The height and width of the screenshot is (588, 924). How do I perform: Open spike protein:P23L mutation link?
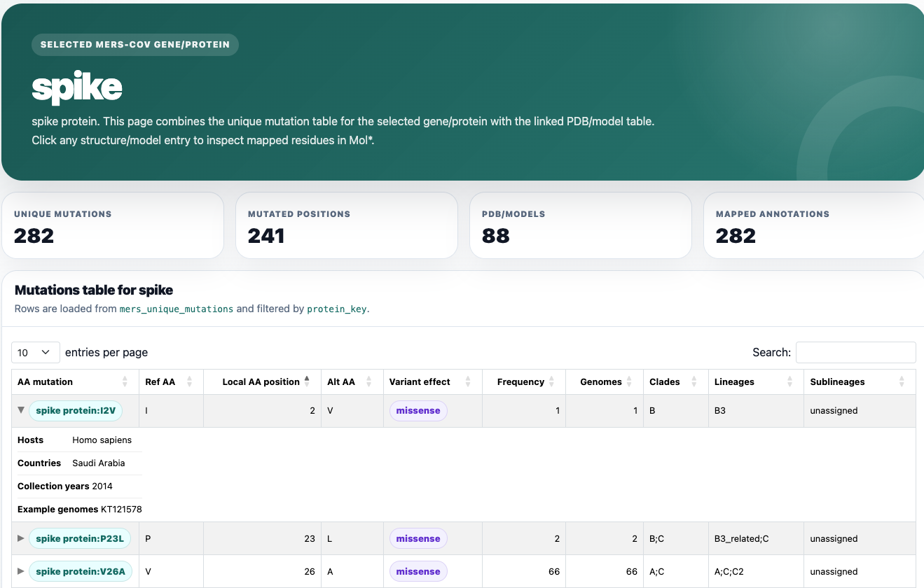point(80,538)
